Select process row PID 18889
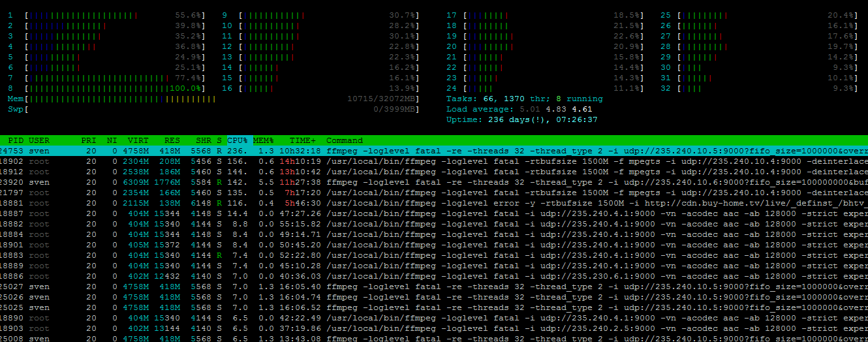Image resolution: width=868 pixels, height=342 pixels. click(434, 266)
